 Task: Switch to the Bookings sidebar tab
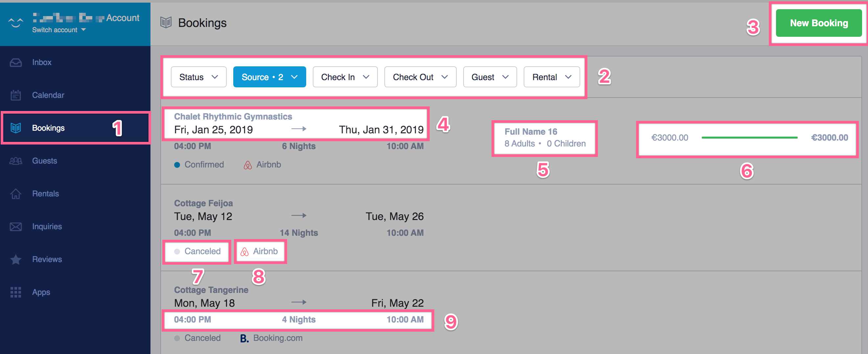click(49, 128)
